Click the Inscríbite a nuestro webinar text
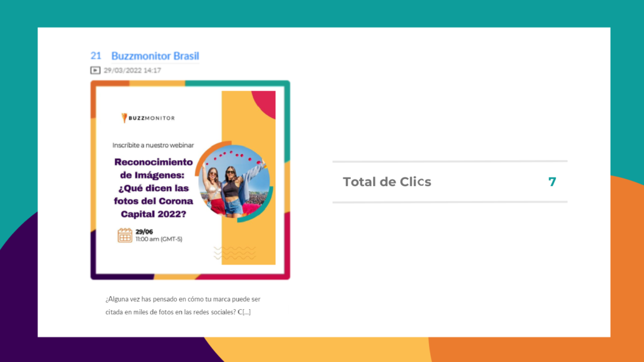This screenshot has height=362, width=644. tap(153, 145)
